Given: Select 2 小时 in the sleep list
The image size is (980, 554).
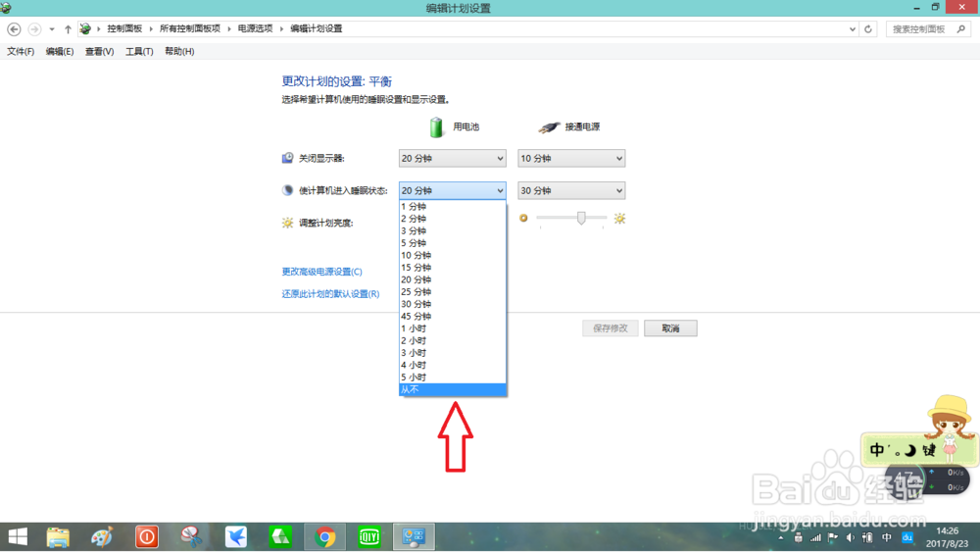Looking at the screenshot, I should (452, 341).
